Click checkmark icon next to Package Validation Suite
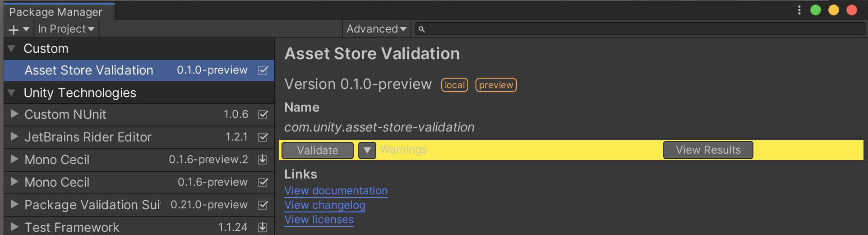This screenshot has width=868, height=235. (x=263, y=205)
